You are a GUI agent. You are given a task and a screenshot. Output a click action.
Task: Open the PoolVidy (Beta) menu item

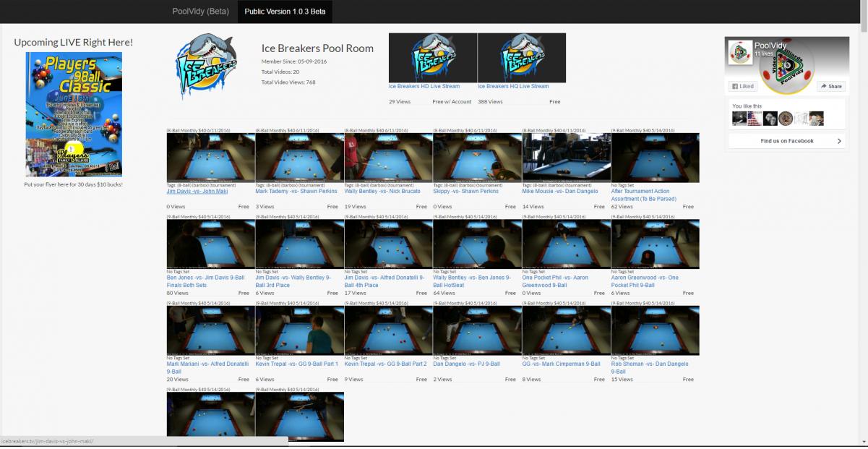[200, 11]
